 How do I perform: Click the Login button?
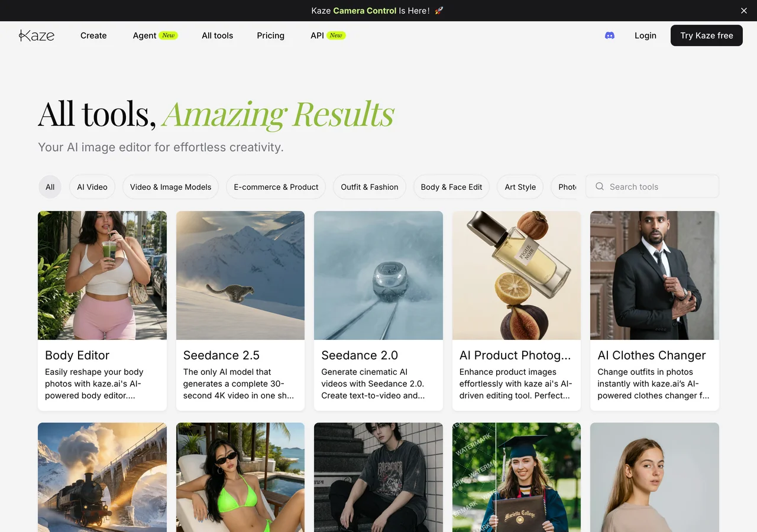(645, 35)
